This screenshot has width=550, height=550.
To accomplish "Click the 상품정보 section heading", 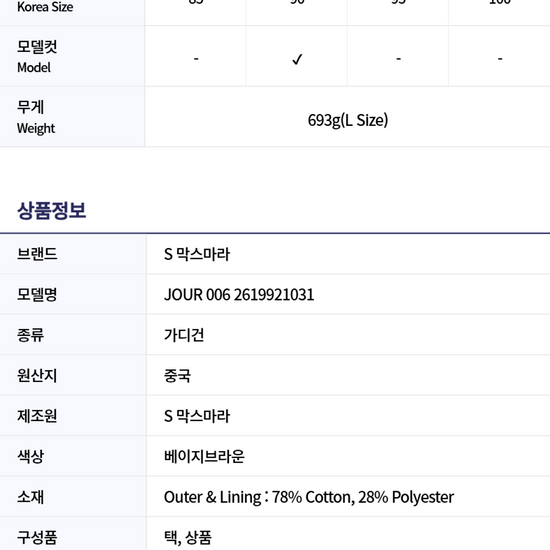I will tap(52, 210).
